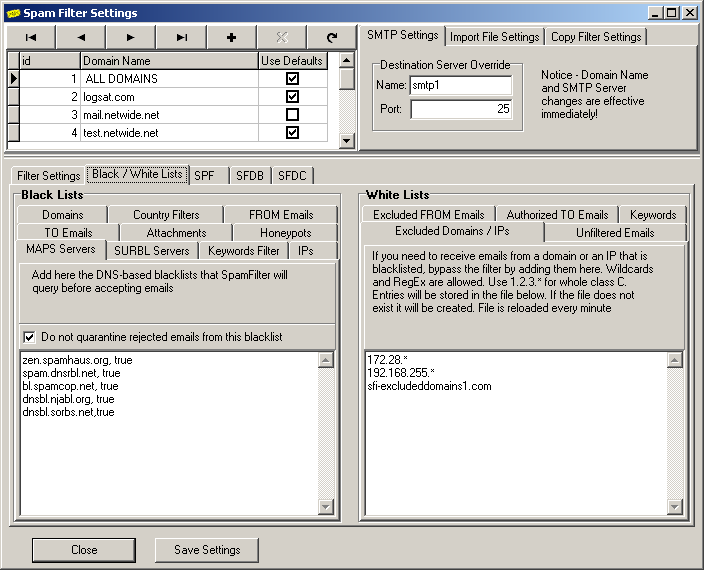The height and width of the screenshot is (570, 704).
Task: Click the next record arrow button
Action: [x=132, y=37]
